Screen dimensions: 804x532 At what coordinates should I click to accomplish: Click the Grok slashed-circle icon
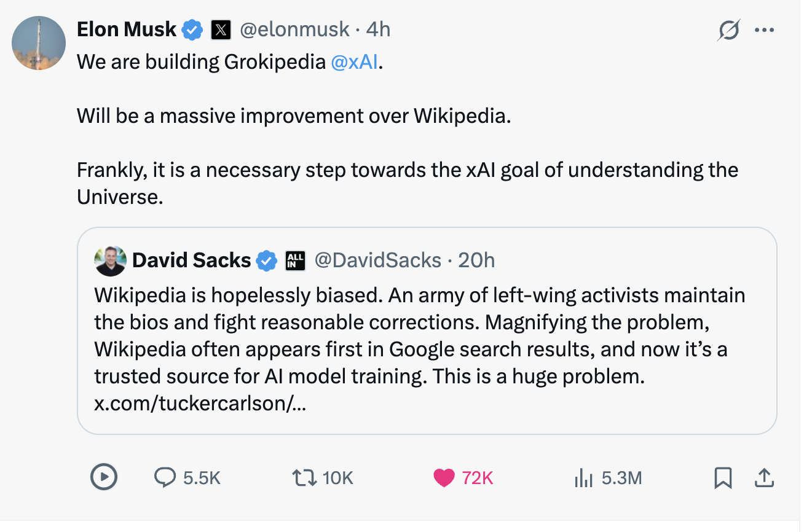point(728,30)
